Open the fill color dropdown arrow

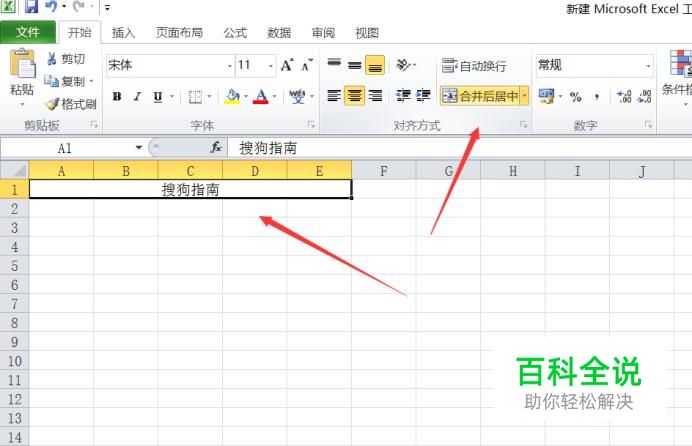point(245,96)
